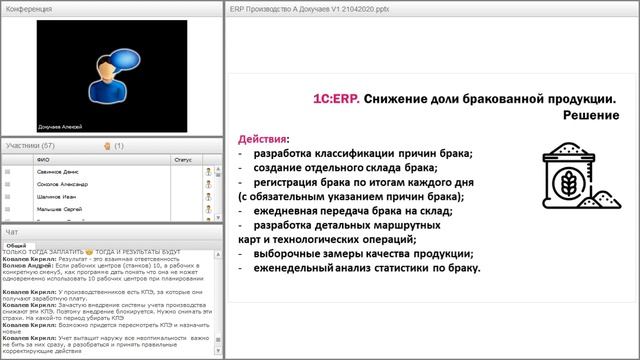
Task: Click the grain sack illustration on the slide
Action: 581,176
